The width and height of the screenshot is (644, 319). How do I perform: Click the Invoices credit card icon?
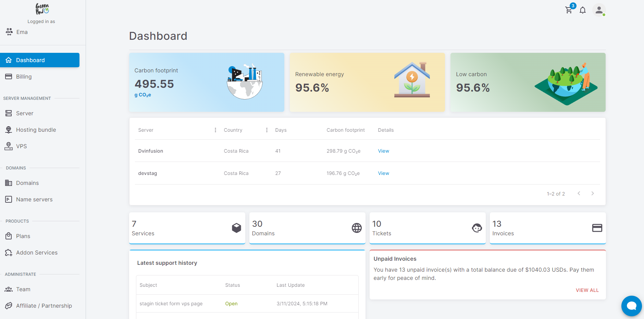point(597,228)
